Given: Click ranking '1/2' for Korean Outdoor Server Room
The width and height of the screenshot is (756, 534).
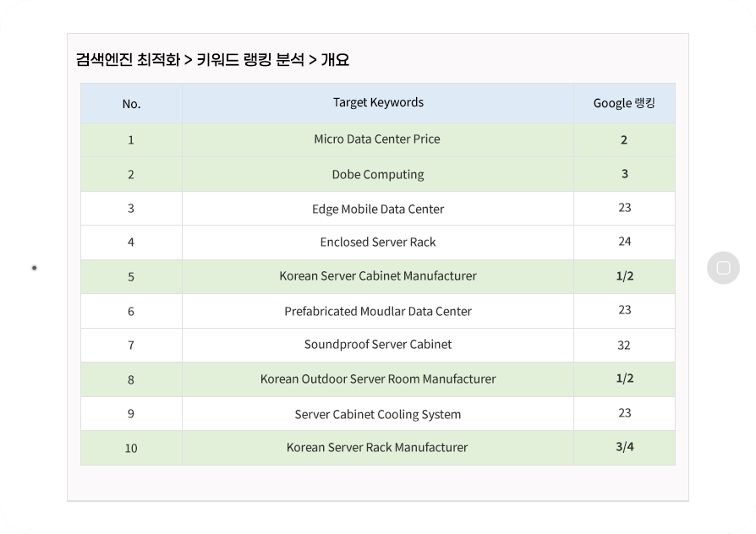Looking at the screenshot, I should [x=624, y=379].
